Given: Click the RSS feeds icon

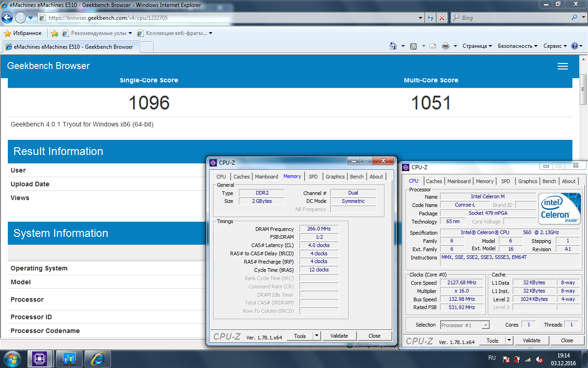Looking at the screenshot, I should 413,46.
